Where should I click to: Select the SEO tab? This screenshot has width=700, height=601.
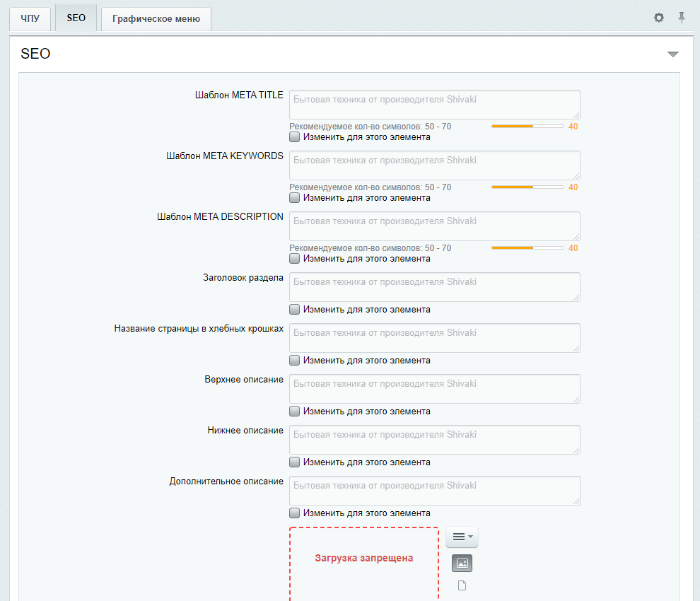tap(76, 18)
